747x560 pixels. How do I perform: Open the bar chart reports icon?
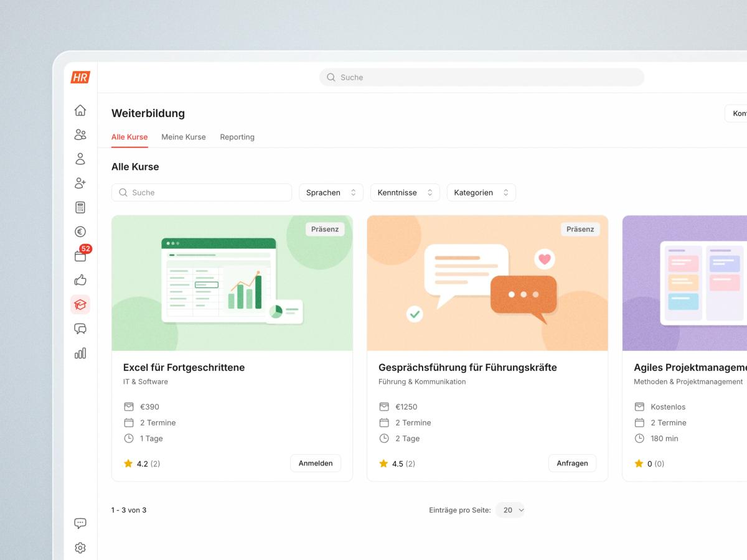click(x=80, y=353)
